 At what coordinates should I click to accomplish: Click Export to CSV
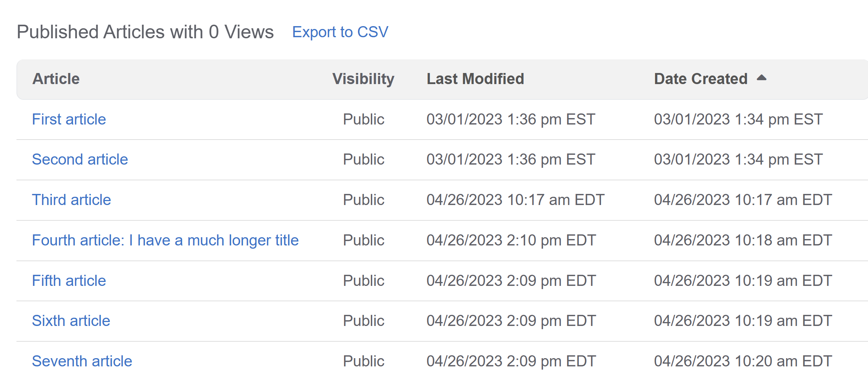click(340, 32)
